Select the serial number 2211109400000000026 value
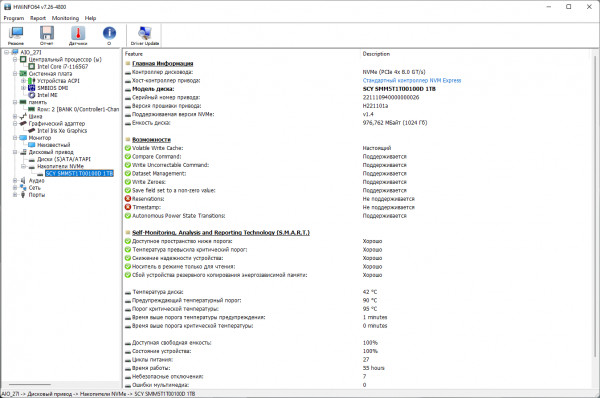600x398 pixels. (391, 97)
